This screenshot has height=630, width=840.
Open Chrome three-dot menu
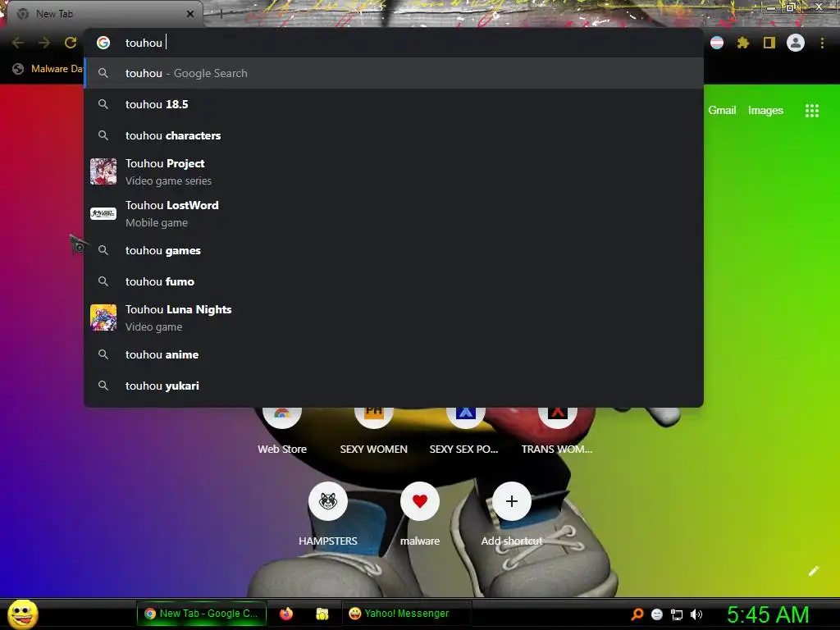coord(822,43)
